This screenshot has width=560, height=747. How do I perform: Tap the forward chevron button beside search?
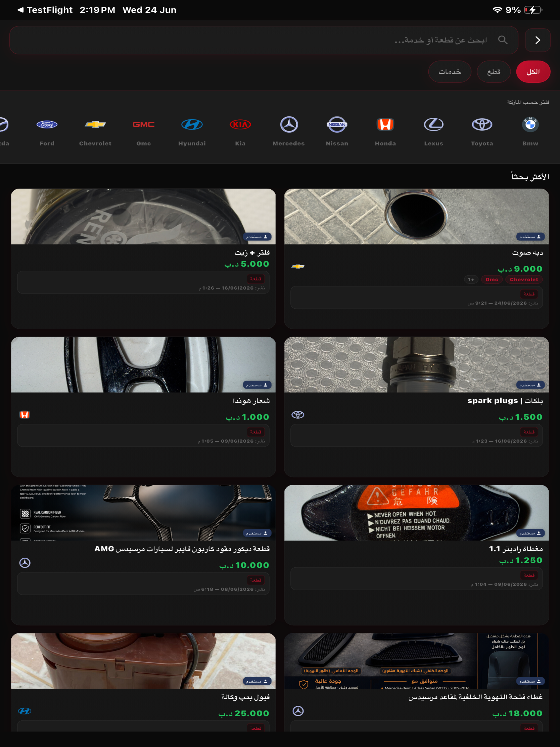537,40
